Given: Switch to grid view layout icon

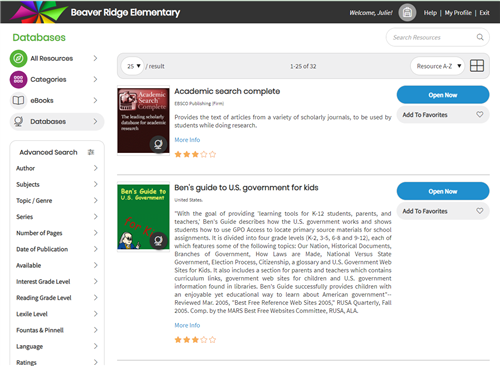Looking at the screenshot, I should pyautogui.click(x=477, y=66).
